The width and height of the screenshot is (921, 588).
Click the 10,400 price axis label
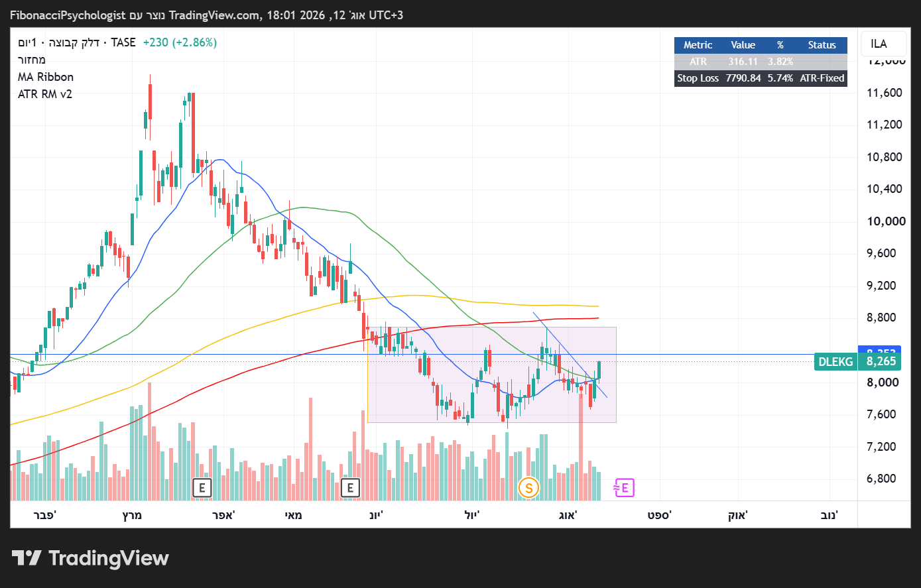point(885,189)
